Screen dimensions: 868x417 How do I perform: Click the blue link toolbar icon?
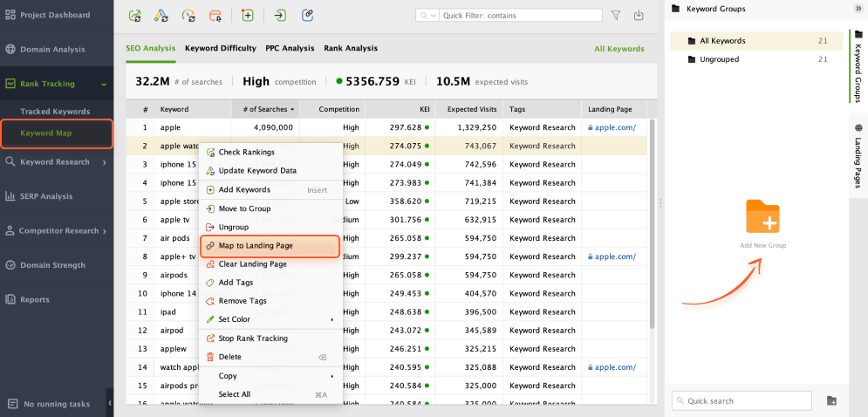tap(308, 16)
